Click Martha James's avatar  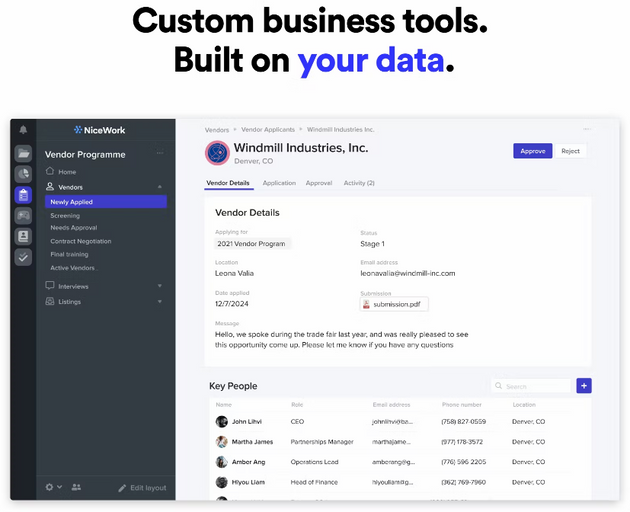[221, 442]
